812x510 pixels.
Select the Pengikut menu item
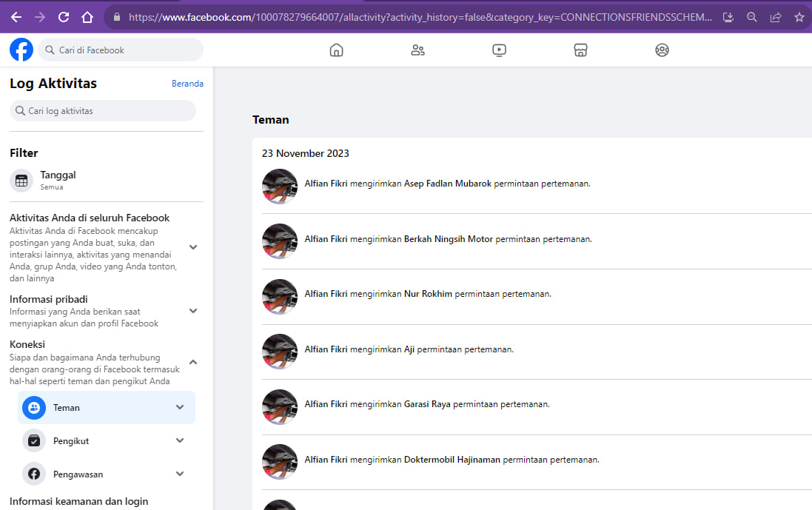(x=106, y=440)
